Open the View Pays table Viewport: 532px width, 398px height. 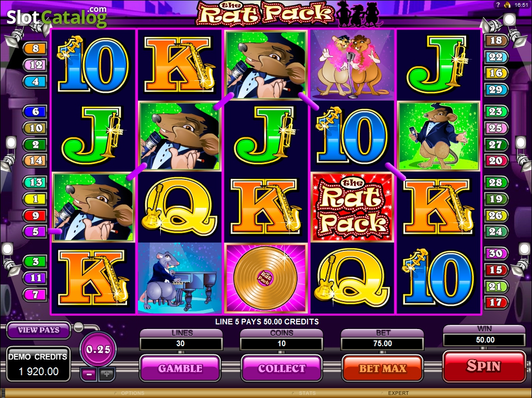click(39, 330)
